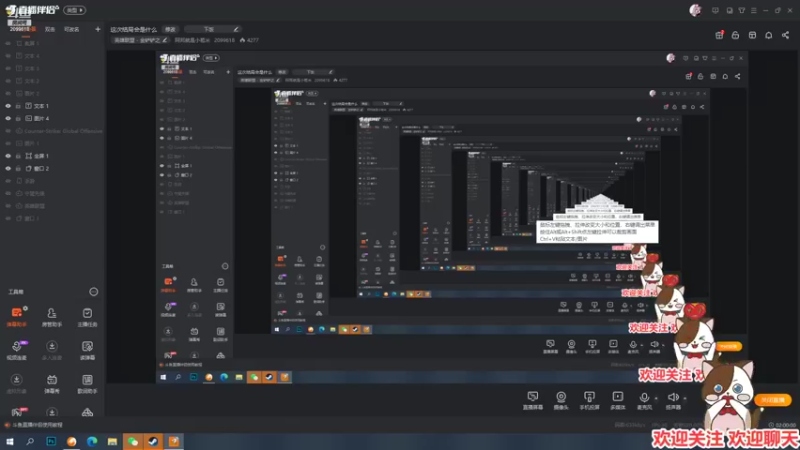Select the 全屏 1 source row
The width and height of the screenshot is (800, 450).
pyautogui.click(x=54, y=156)
